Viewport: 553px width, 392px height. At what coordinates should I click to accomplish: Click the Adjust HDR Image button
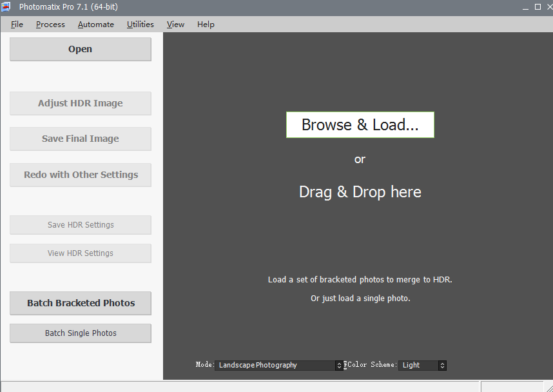81,103
